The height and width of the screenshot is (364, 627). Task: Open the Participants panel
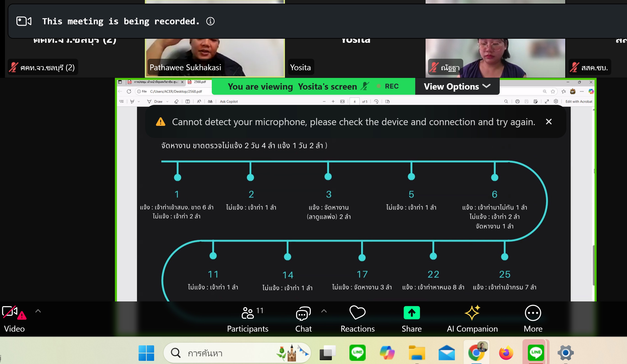248,319
